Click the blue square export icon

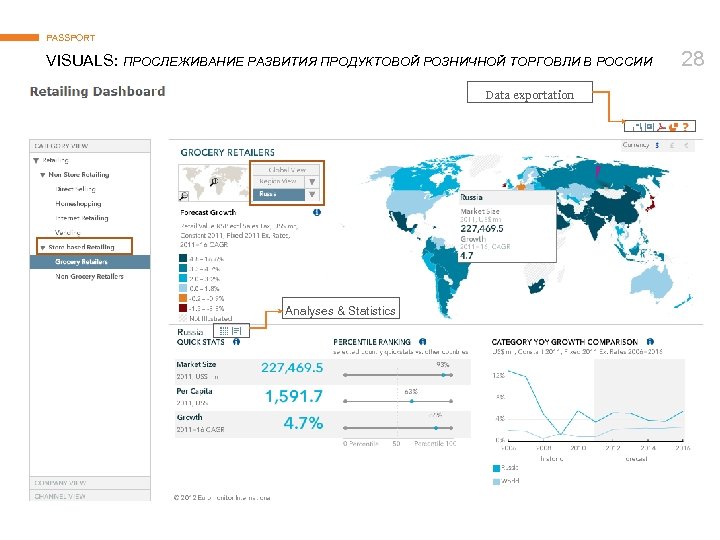coord(650,126)
